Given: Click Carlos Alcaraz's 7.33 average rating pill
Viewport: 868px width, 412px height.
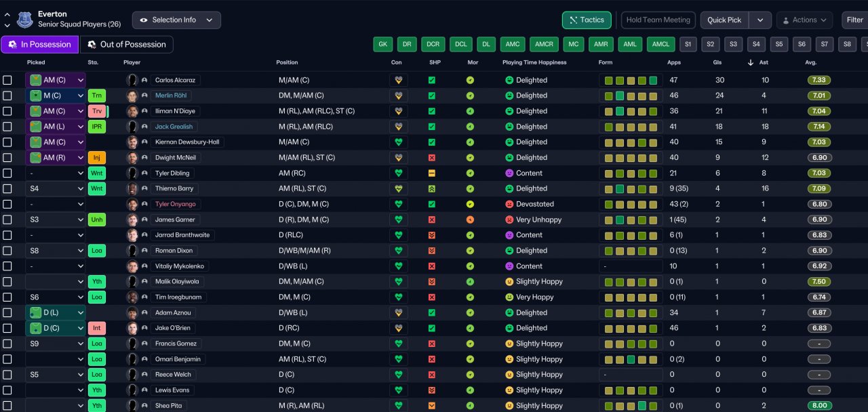Looking at the screenshot, I should [x=819, y=80].
